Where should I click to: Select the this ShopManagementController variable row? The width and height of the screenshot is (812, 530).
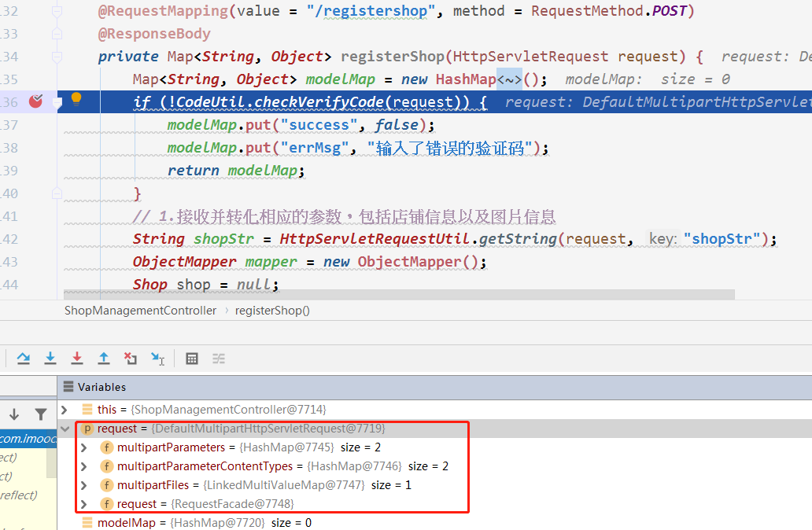click(x=434, y=410)
